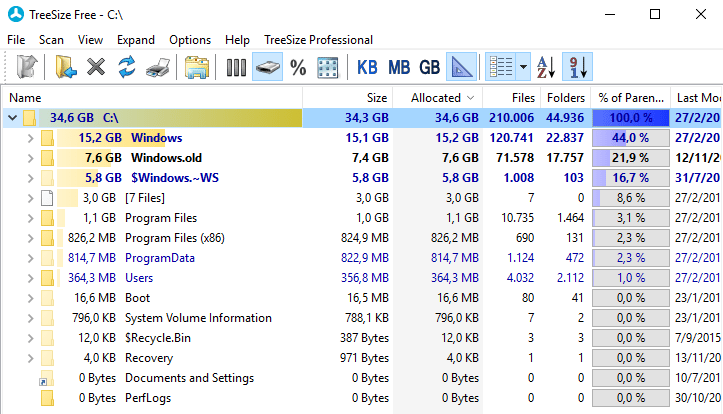Sort by the Last Modified column header
The image size is (723, 414).
[x=697, y=98]
